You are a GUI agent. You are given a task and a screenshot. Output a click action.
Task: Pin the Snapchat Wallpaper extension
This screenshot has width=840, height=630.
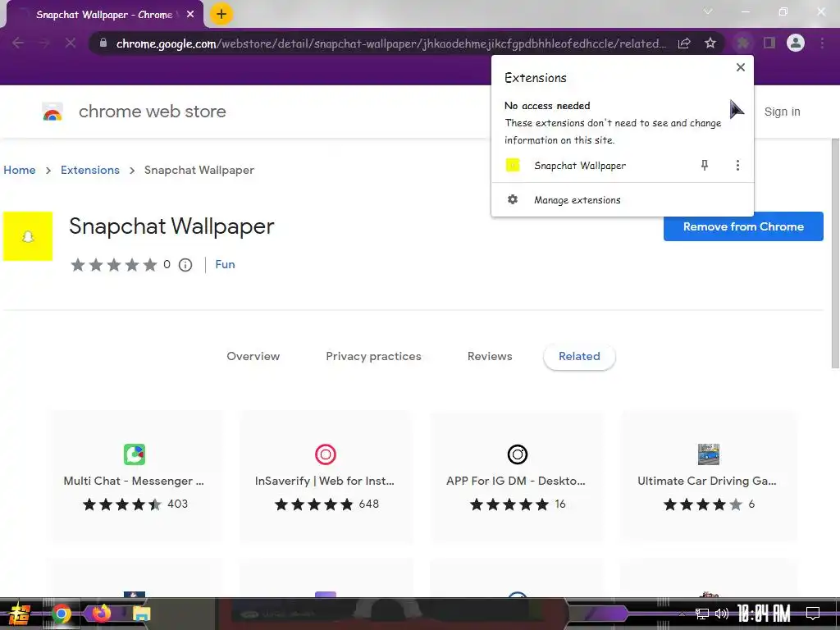pyautogui.click(x=705, y=165)
